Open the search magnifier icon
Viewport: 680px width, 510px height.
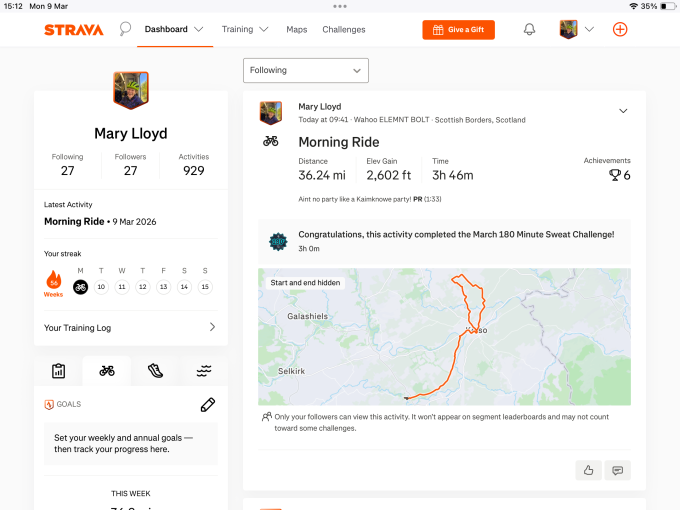pos(125,29)
